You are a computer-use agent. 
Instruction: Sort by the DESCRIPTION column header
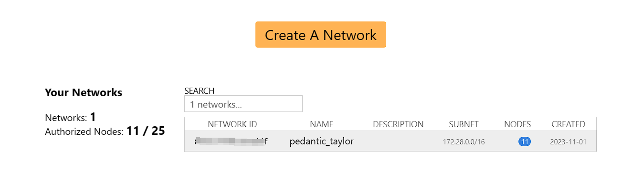398,124
